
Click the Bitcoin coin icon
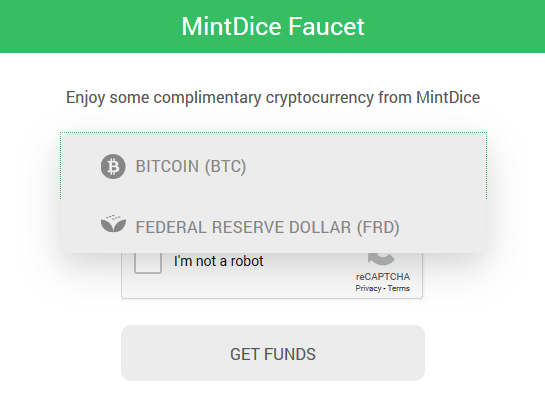coord(113,167)
